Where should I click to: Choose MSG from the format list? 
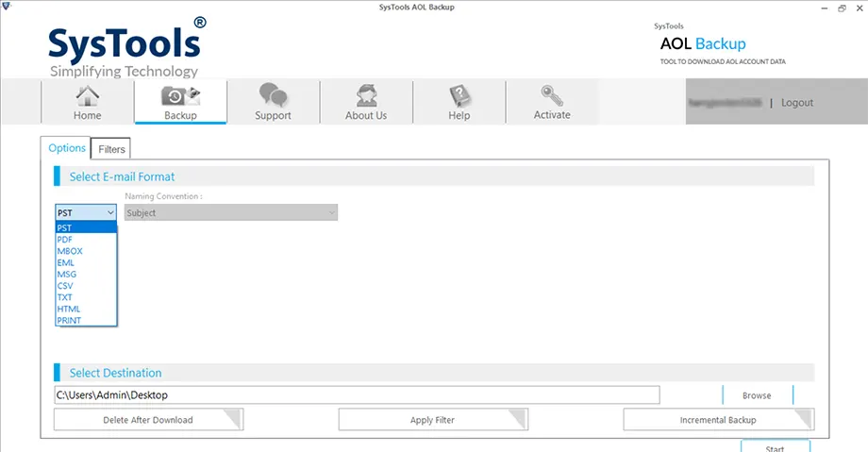pyautogui.click(x=86, y=275)
